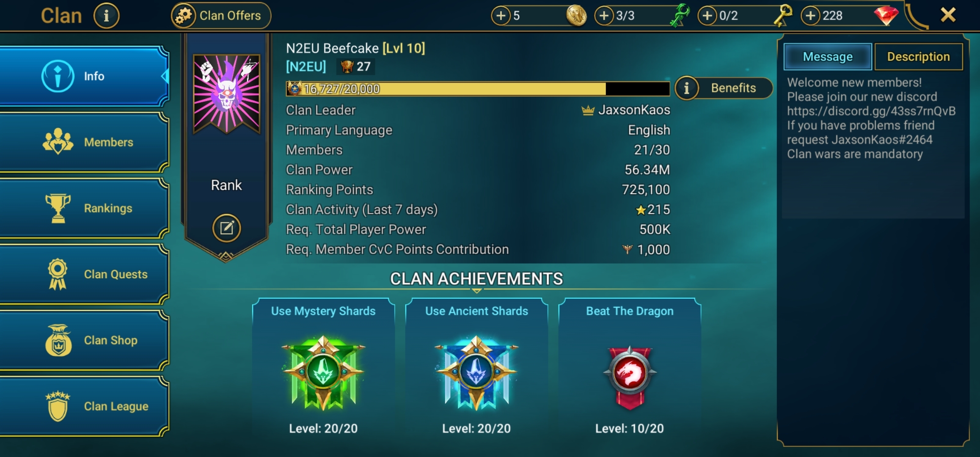Open the Clan Offers gear button
Image resolution: width=980 pixels, height=457 pixels.
click(221, 16)
